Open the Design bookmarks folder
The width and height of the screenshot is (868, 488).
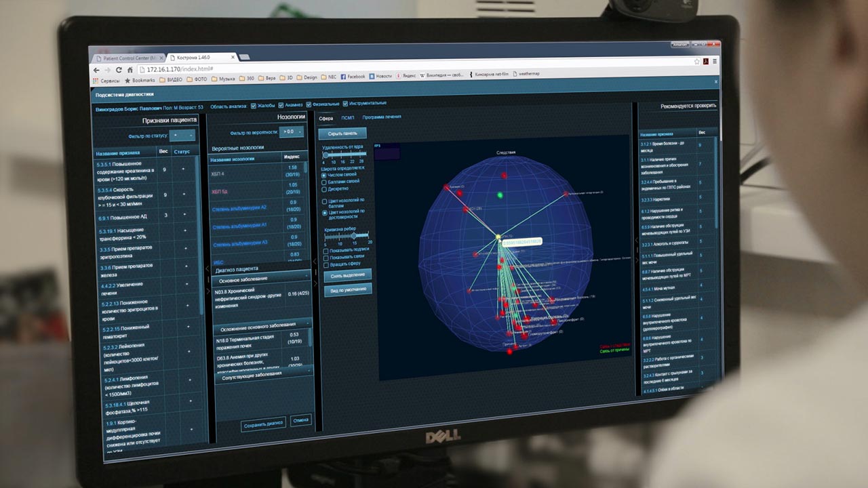click(307, 77)
